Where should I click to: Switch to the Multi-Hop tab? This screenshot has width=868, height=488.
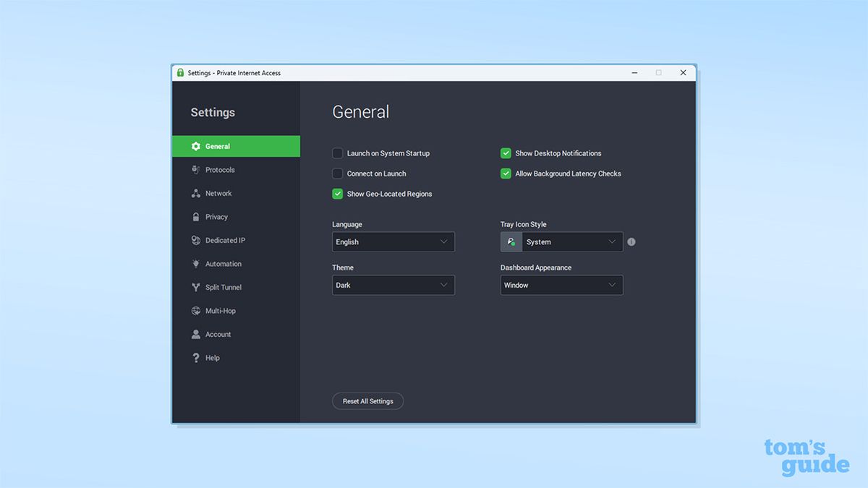pyautogui.click(x=236, y=311)
